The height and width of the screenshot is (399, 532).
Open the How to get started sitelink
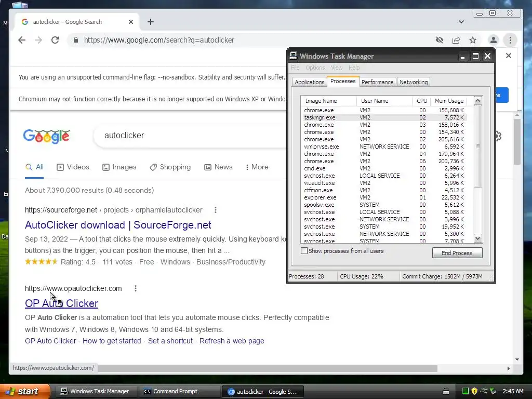[x=112, y=341]
